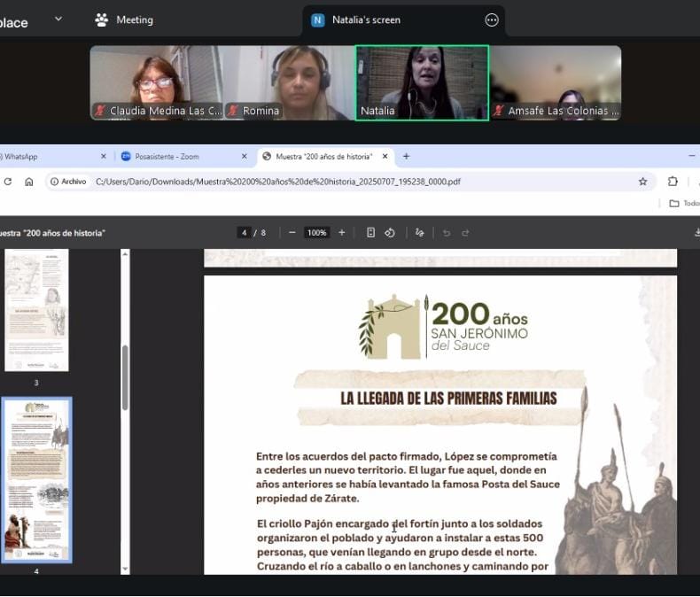Go to browser home page
The width and height of the screenshot is (700, 597).
click(29, 182)
